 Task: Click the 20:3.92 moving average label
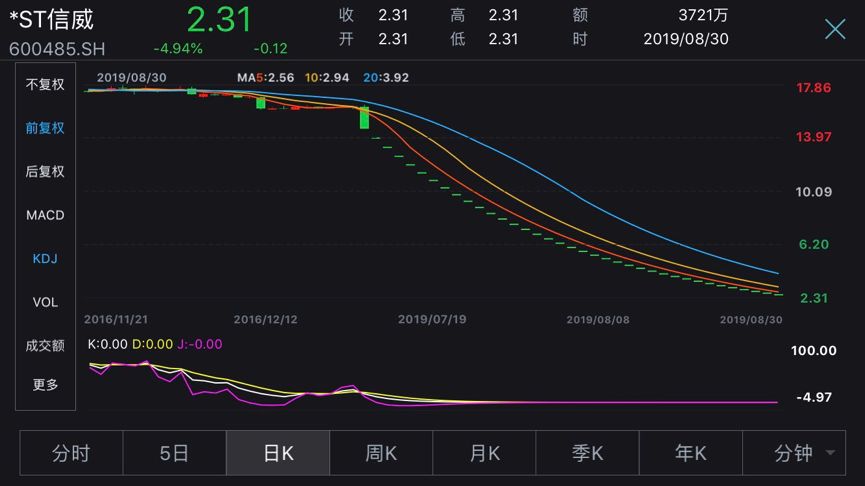point(386,78)
